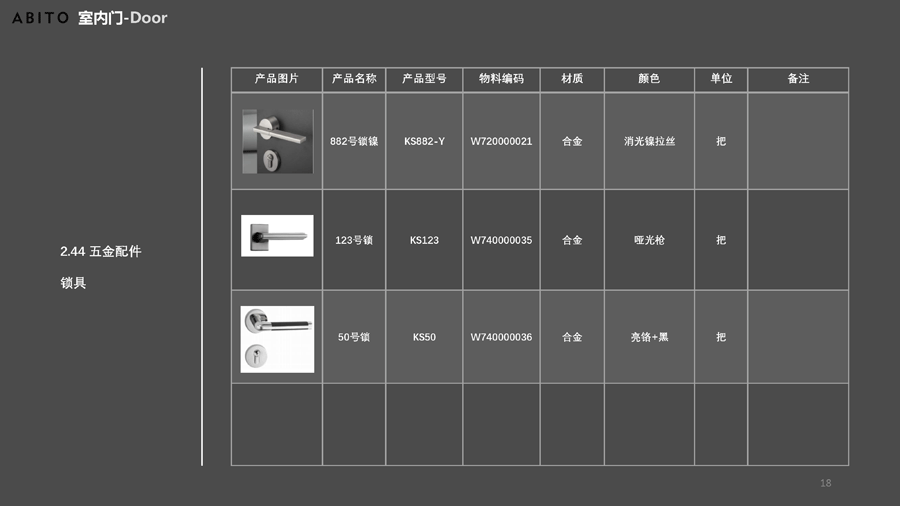The width and height of the screenshot is (900, 506).
Task: Select '合金' in the KS123 row
Action: click(x=572, y=240)
